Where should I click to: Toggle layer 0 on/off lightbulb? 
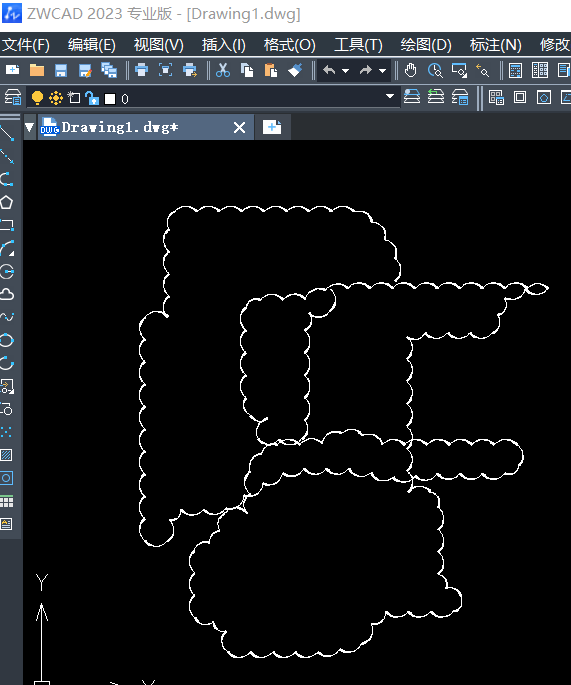pyautogui.click(x=38, y=98)
